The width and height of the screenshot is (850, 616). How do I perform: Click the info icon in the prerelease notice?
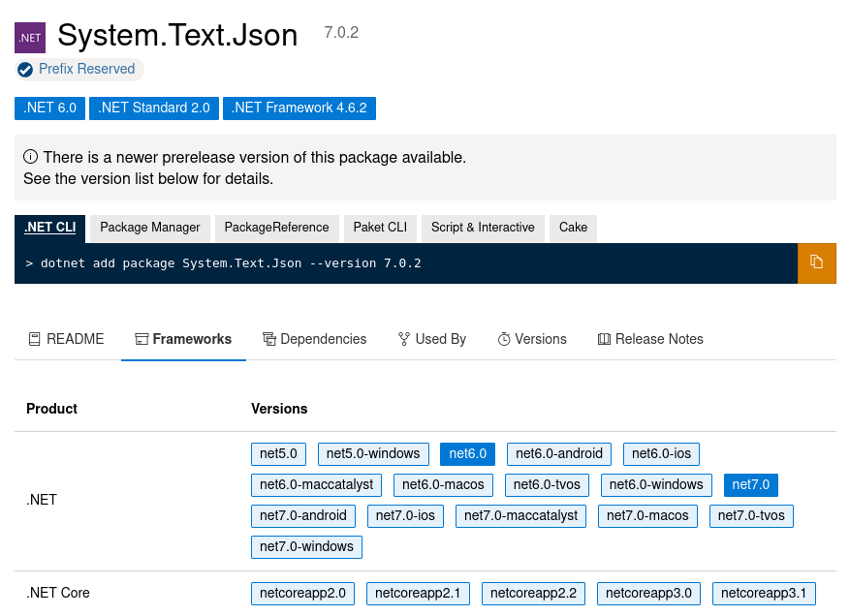pyautogui.click(x=30, y=157)
